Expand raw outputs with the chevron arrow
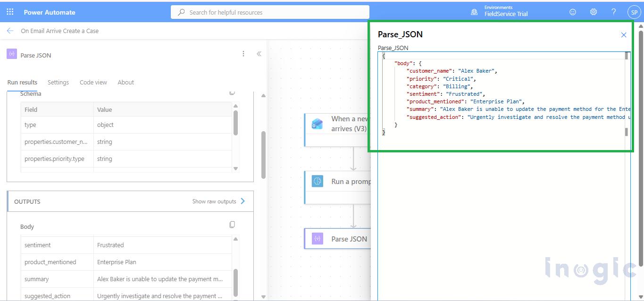 pyautogui.click(x=243, y=201)
